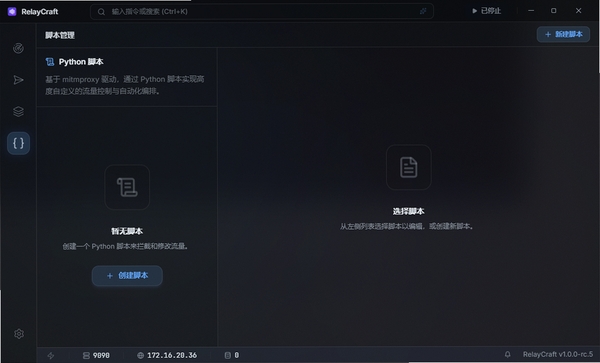The width and height of the screenshot is (600, 363).
Task: Click the 新建脚本 button
Action: [563, 34]
